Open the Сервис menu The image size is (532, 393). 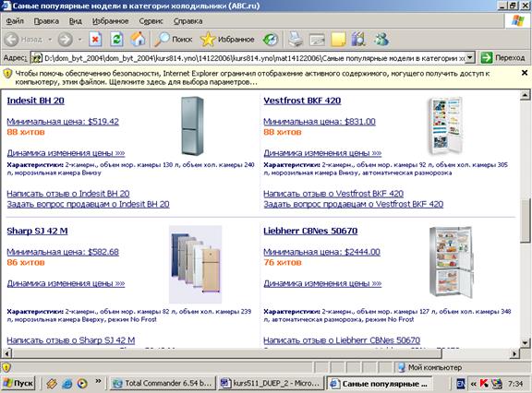coord(151,21)
